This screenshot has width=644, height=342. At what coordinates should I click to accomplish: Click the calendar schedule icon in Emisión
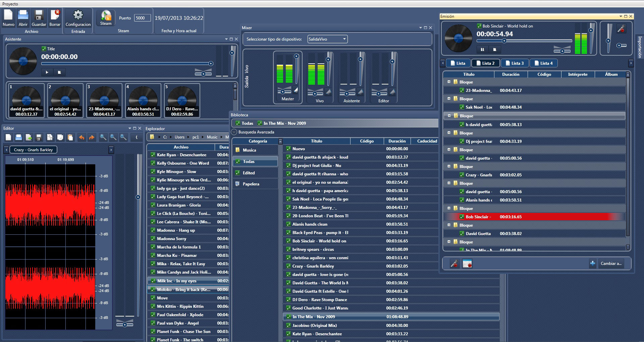click(467, 264)
